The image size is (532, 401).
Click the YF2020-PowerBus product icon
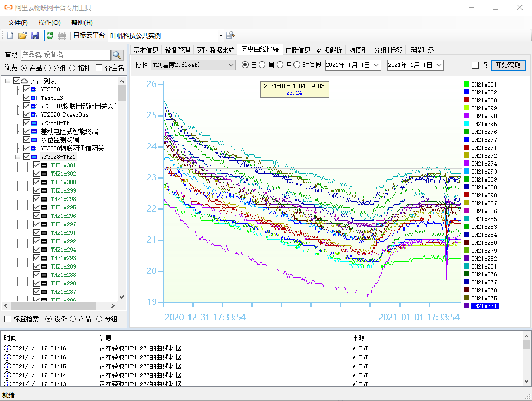(34, 114)
